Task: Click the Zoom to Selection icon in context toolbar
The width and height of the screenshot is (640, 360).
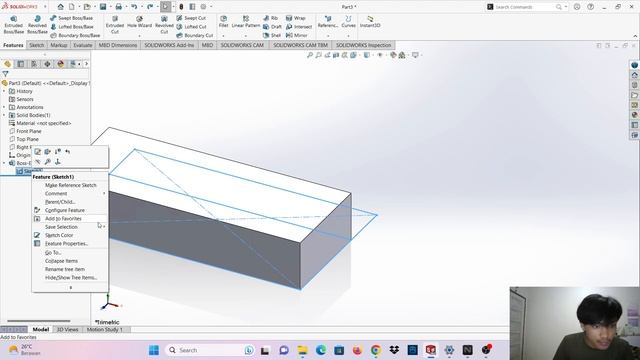Action: [48, 162]
